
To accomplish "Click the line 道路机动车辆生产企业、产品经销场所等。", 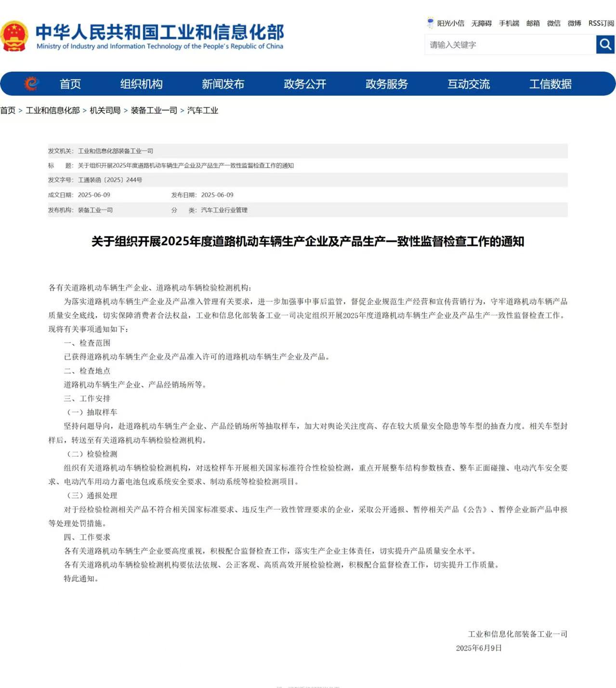I will (x=137, y=384).
